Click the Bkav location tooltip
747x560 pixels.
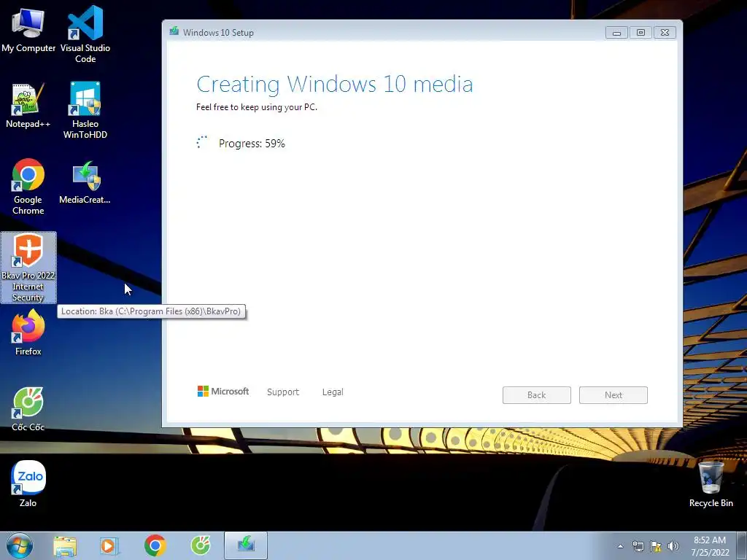[x=152, y=311]
